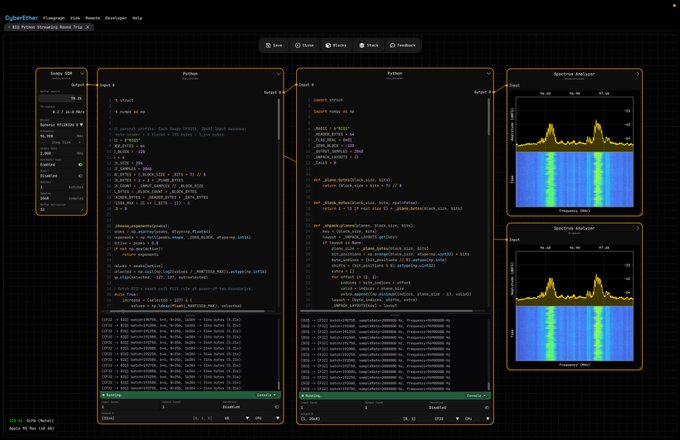This screenshot has width=680, height=440.
Task: Click the first Python block code horizontal scrollbar
Action: [x=186, y=311]
